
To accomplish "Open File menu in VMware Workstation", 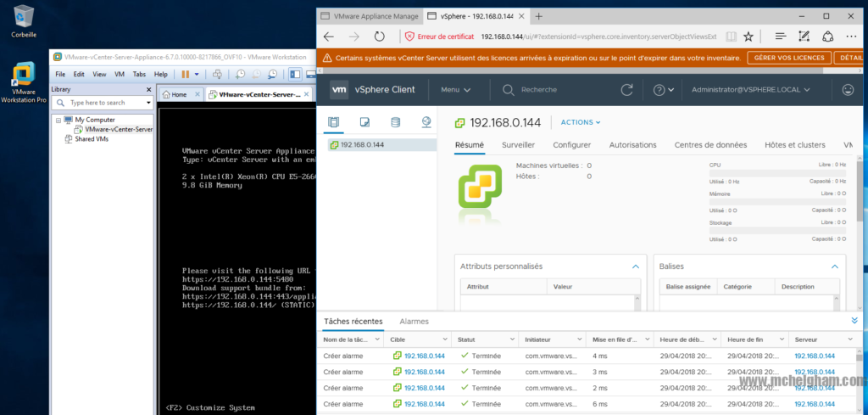I will (x=60, y=74).
